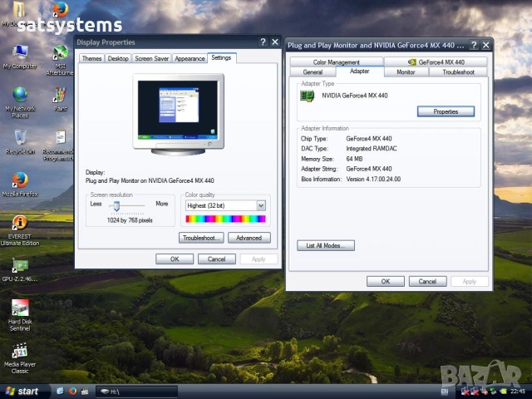This screenshot has width=532, height=399.
Task: Switch to the Screen Saver tab
Action: (151, 59)
